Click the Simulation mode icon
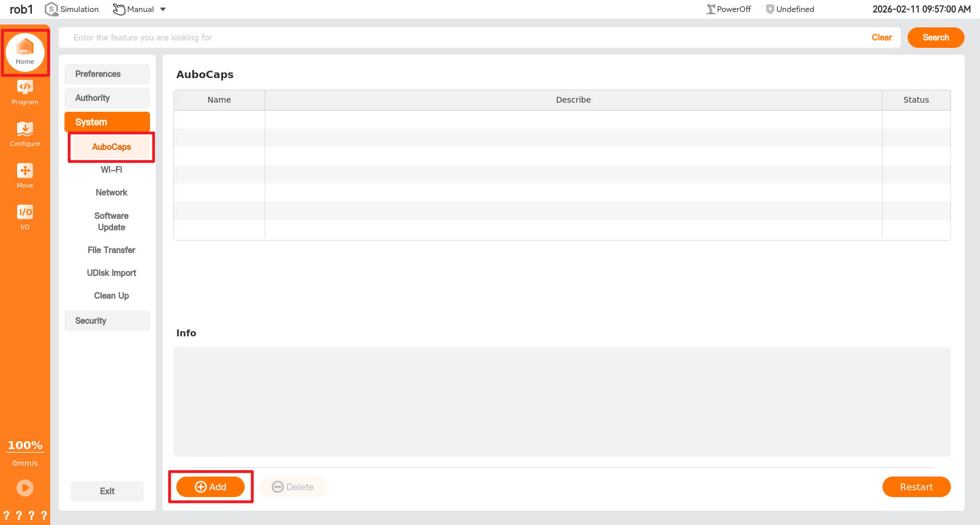Image resolution: width=980 pixels, height=525 pixels. point(51,9)
